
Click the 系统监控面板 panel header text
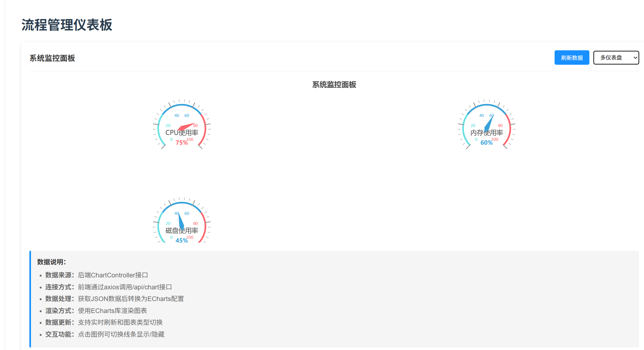tap(52, 58)
